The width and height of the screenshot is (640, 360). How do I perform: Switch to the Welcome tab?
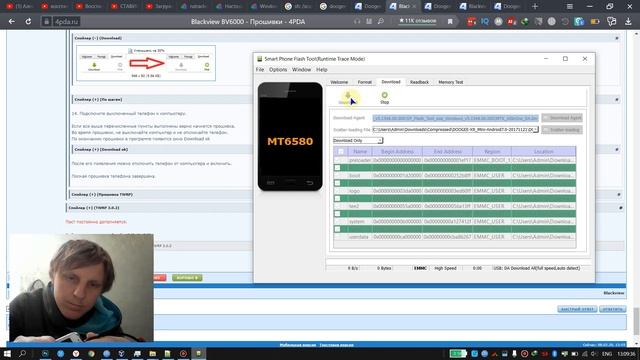click(x=339, y=82)
